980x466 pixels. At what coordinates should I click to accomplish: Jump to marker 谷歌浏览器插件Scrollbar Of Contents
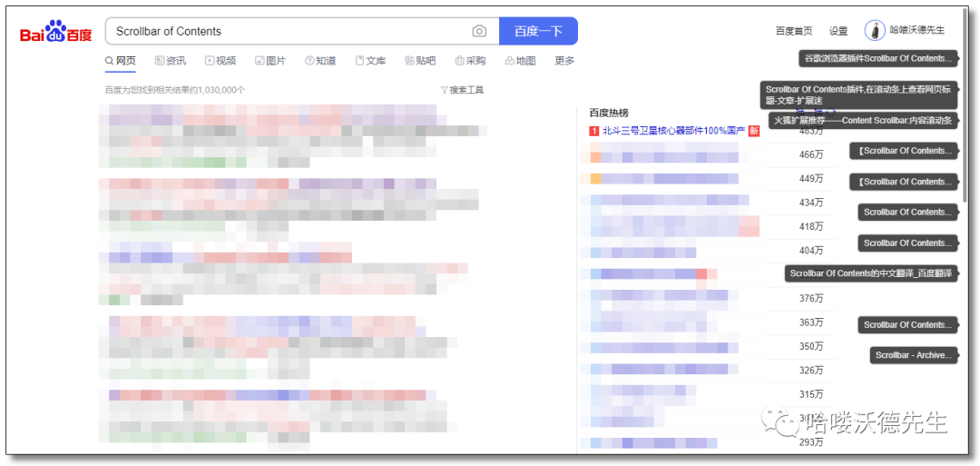(x=878, y=58)
